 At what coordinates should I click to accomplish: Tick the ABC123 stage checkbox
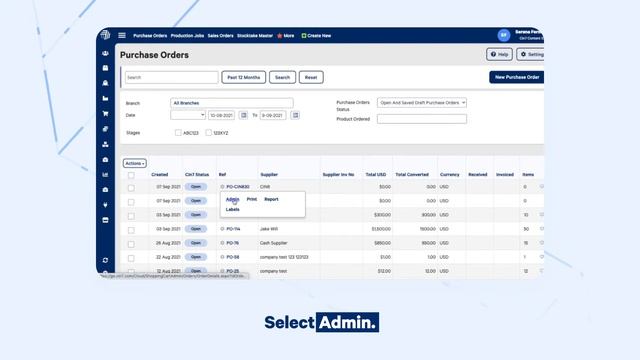178,133
